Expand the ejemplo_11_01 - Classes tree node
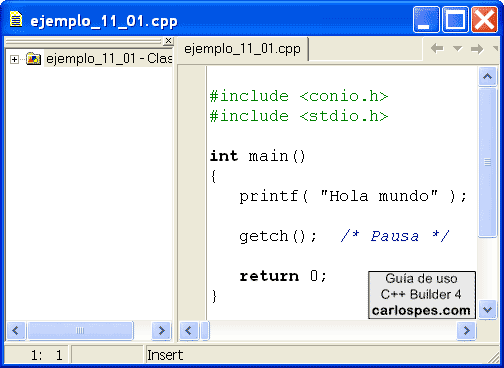 pos(14,60)
